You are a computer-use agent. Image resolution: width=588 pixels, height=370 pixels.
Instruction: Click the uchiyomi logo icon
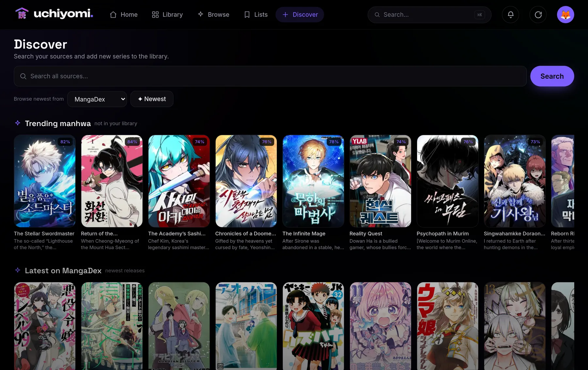click(22, 14)
